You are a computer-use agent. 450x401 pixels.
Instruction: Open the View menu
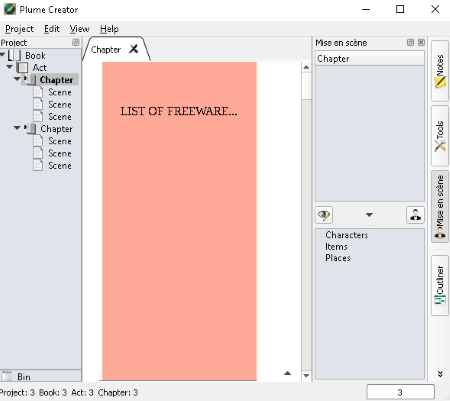(x=79, y=29)
